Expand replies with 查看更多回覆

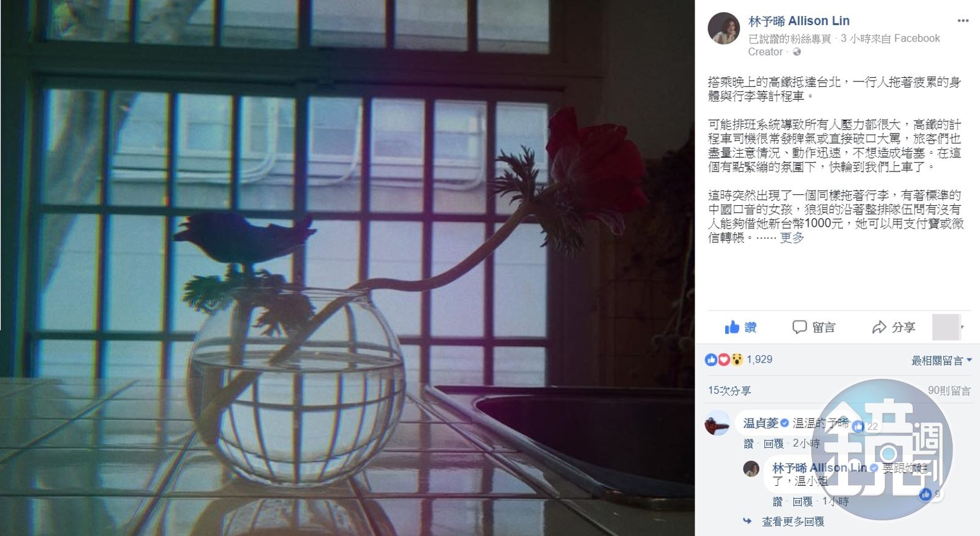click(x=793, y=521)
